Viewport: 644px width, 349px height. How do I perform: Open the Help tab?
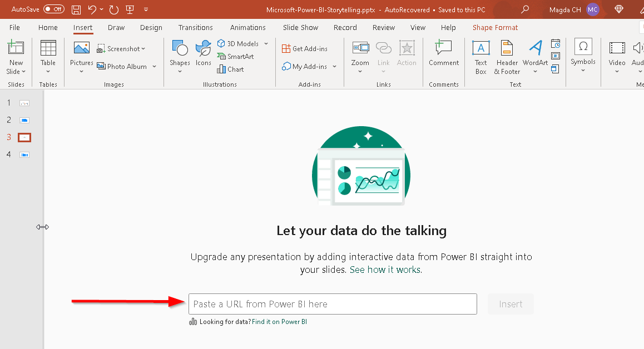(x=448, y=28)
